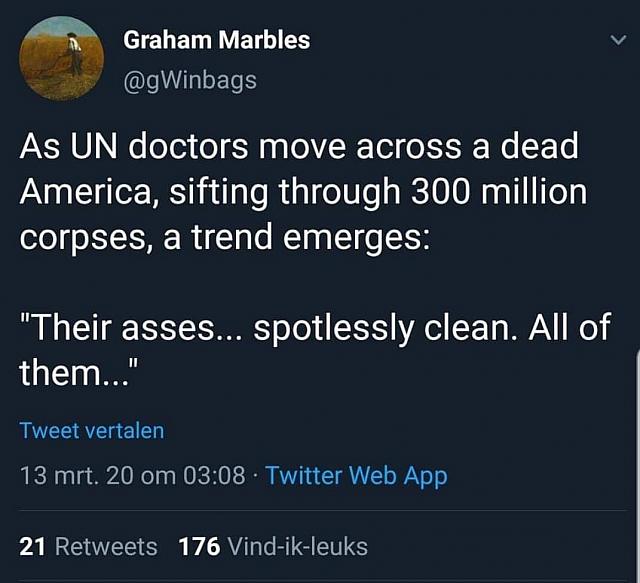
Task: Click the 03:08 time in the timestamp
Action: click(214, 476)
